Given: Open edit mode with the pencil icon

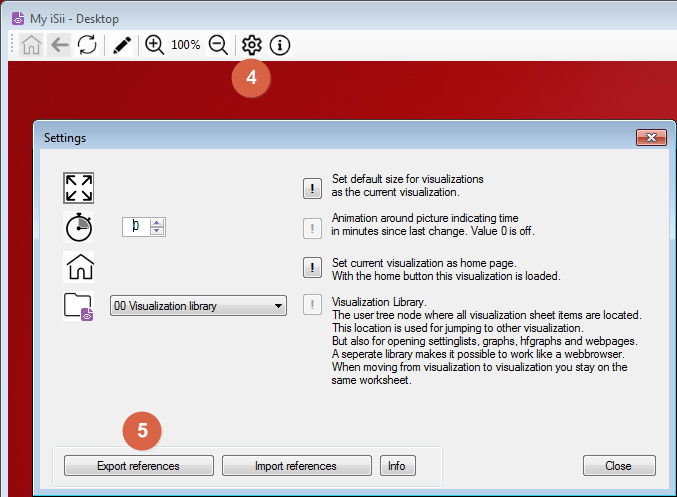Looking at the screenshot, I should coord(122,45).
